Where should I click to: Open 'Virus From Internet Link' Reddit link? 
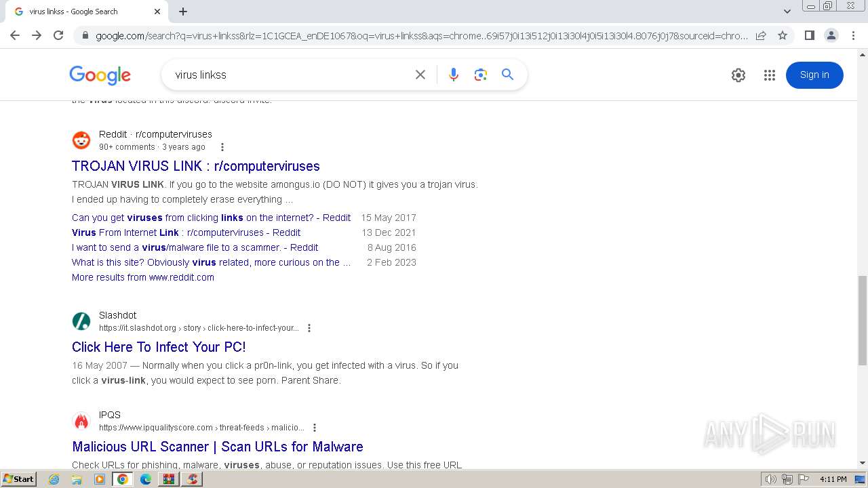pos(186,232)
